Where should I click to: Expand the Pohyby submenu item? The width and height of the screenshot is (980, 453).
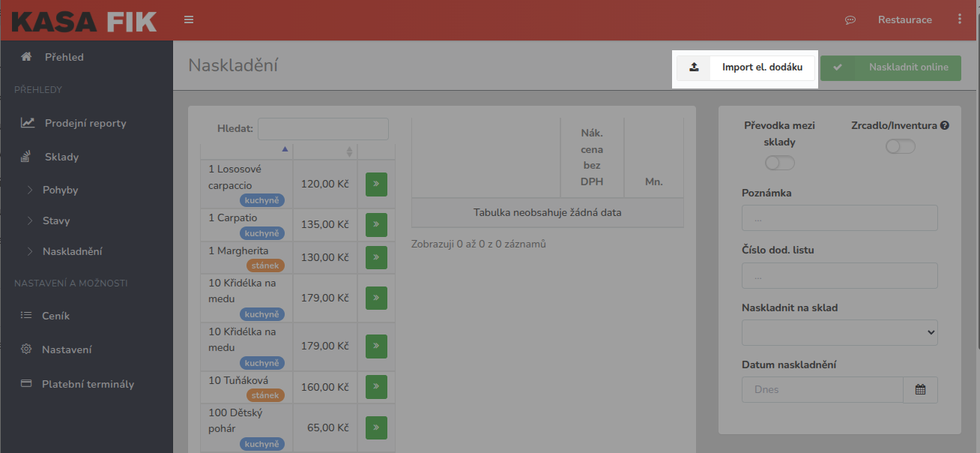(x=60, y=190)
